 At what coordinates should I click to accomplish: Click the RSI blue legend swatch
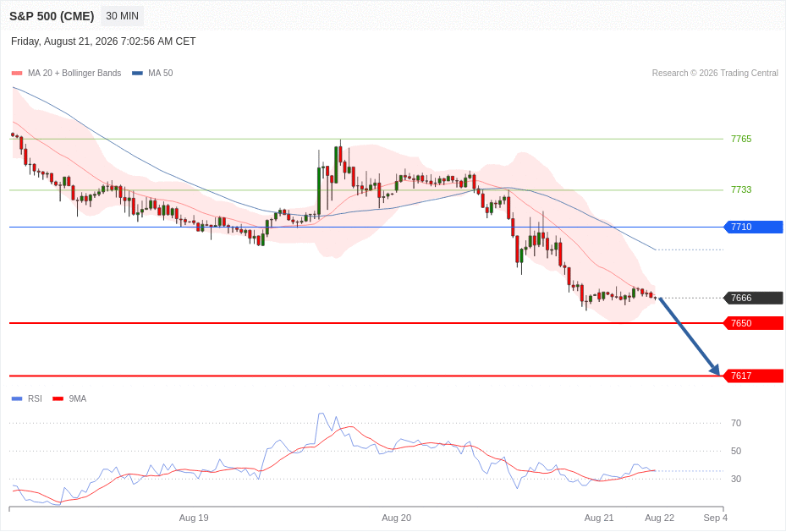(x=17, y=398)
